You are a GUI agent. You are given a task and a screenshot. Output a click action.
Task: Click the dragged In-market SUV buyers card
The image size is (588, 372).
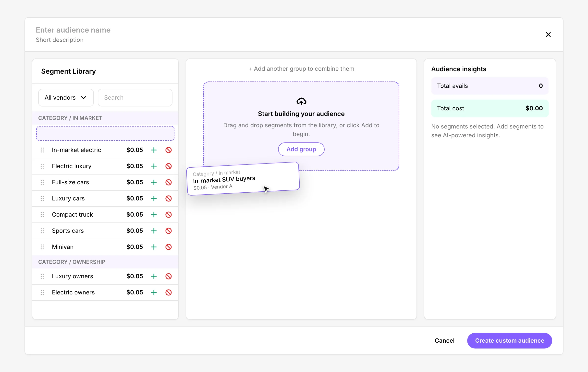coord(243,179)
